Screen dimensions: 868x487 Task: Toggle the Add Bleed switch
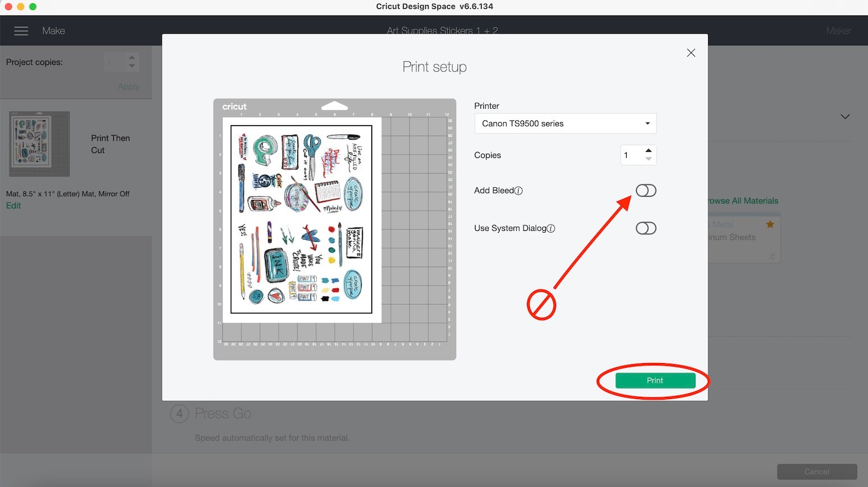click(x=646, y=191)
